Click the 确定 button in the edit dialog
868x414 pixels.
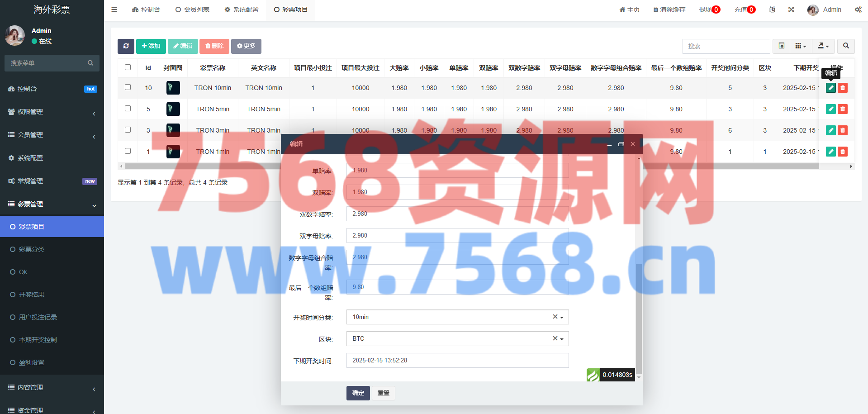358,393
